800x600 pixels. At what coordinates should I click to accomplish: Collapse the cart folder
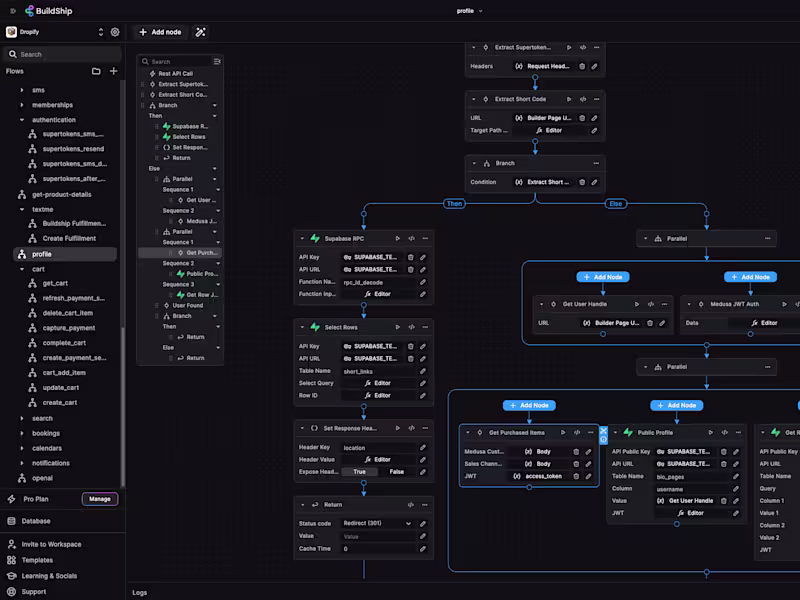[x=22, y=269]
